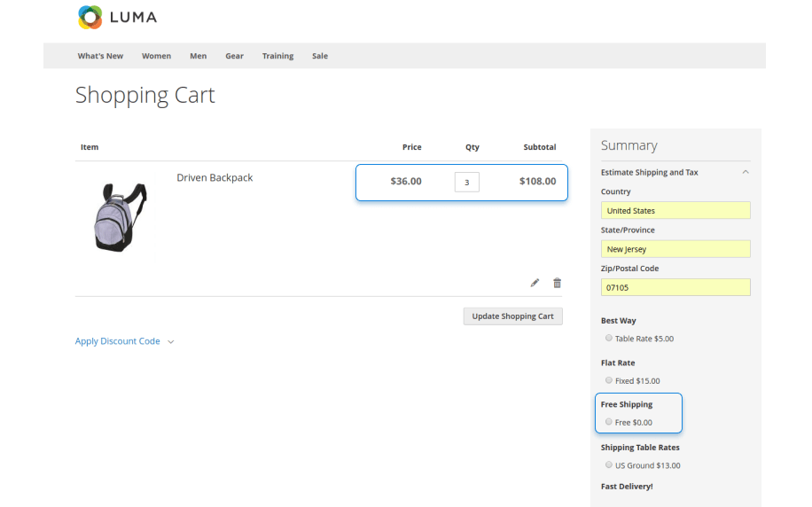Select the Free $0.00 shipping radio button
812x507 pixels.
609,422
